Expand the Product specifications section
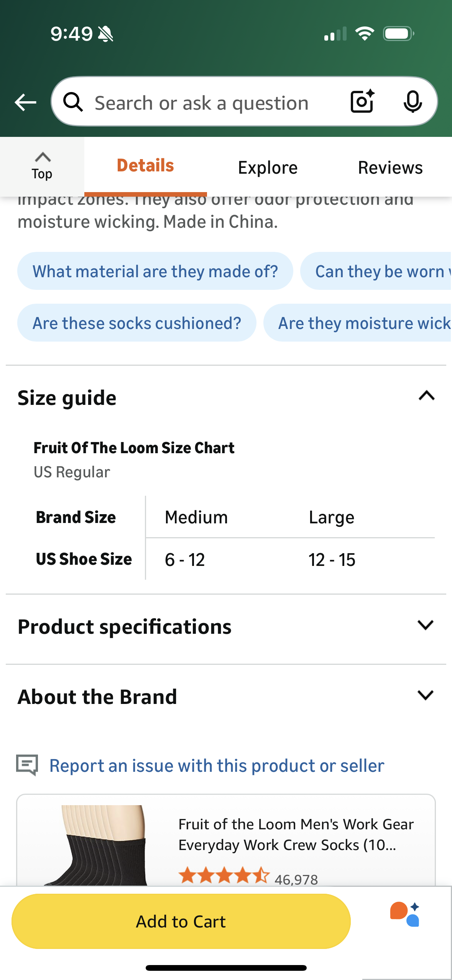 click(425, 625)
